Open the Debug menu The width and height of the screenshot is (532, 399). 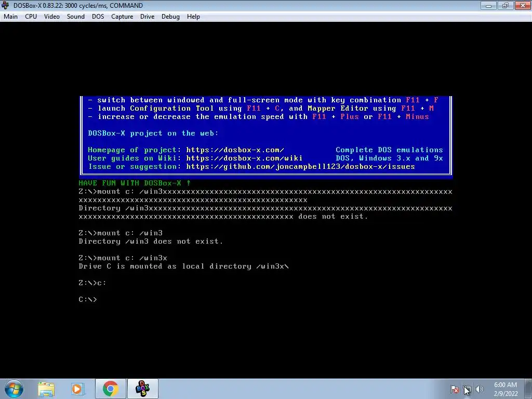tap(170, 17)
